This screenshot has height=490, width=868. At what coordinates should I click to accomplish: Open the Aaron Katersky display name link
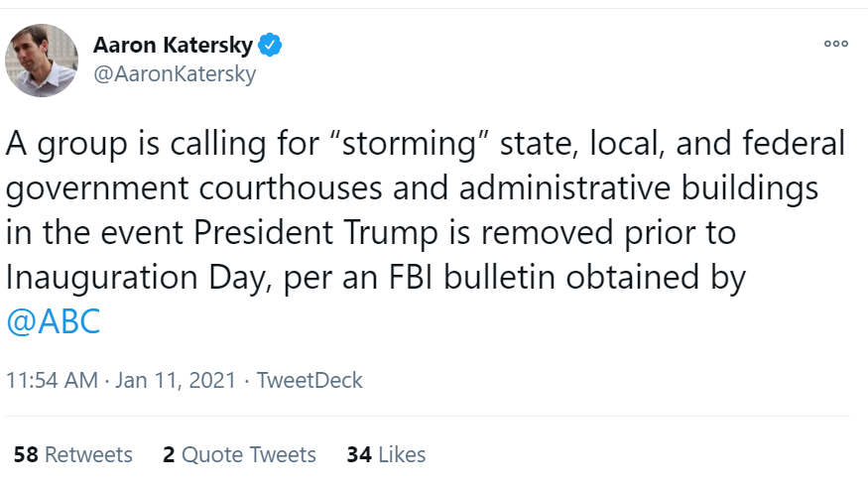[173, 46]
